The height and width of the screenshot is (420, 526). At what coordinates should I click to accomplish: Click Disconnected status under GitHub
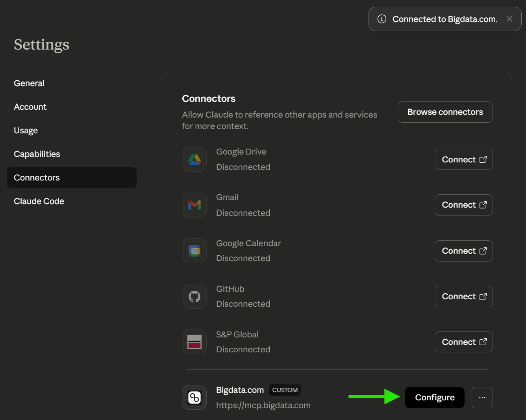pyautogui.click(x=243, y=304)
